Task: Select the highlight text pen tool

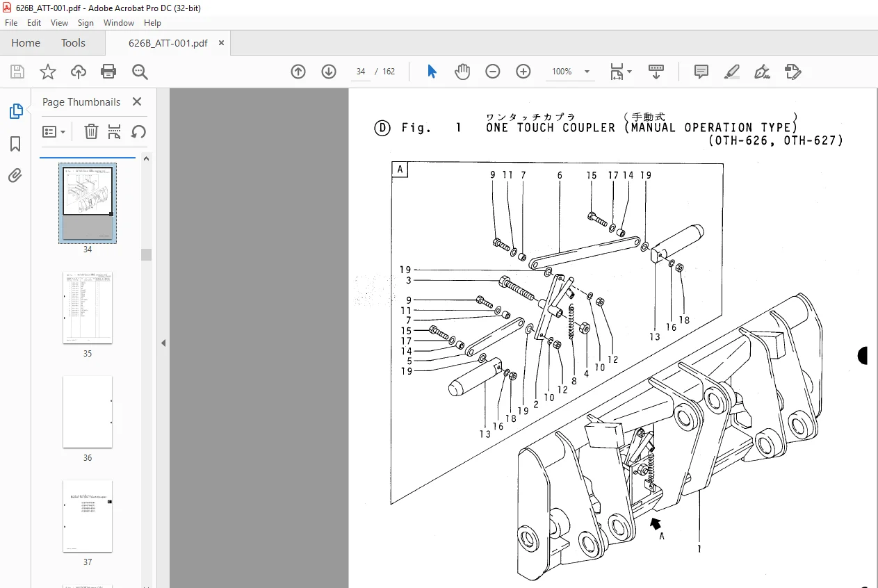Action: click(x=732, y=72)
